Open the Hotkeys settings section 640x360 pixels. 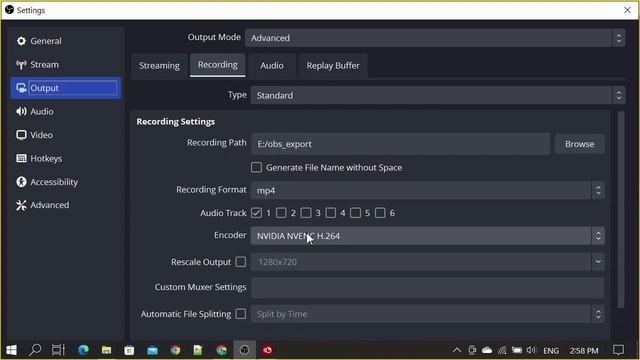click(66, 158)
